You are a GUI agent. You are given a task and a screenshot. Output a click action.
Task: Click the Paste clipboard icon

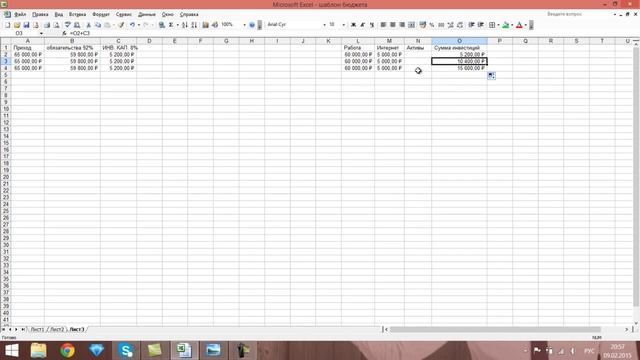[107, 25]
